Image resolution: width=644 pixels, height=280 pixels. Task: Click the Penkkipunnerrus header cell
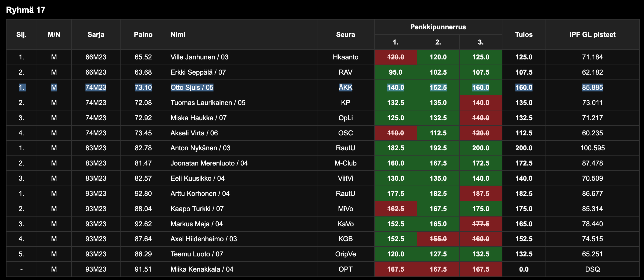(x=438, y=27)
